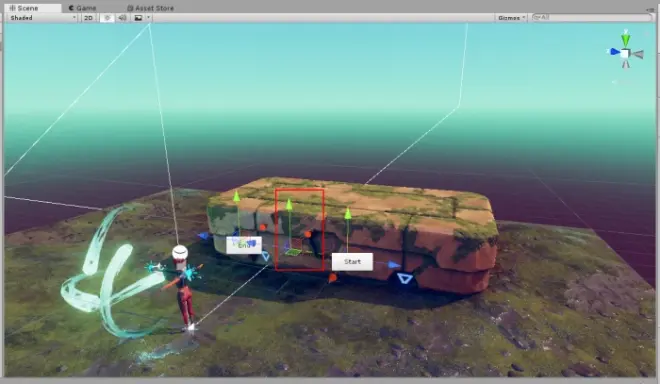Open the Gizmos dropdown

pos(511,18)
